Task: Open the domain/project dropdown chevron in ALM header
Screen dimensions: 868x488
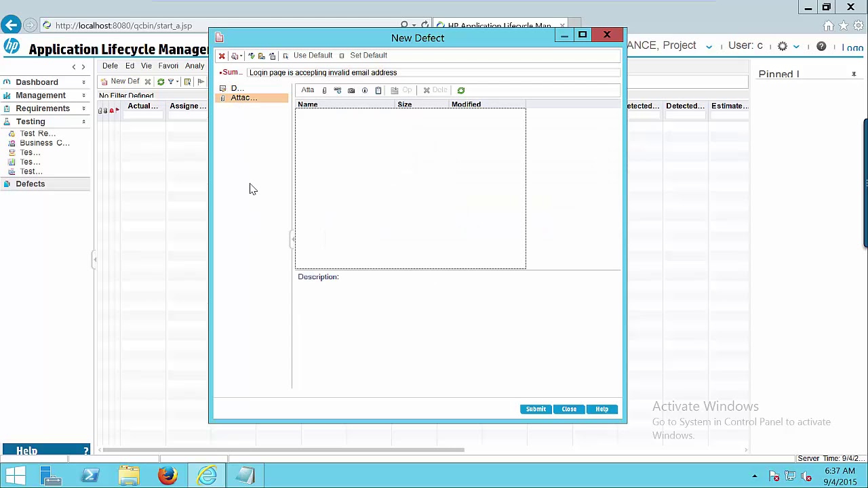Action: pyautogui.click(x=709, y=47)
